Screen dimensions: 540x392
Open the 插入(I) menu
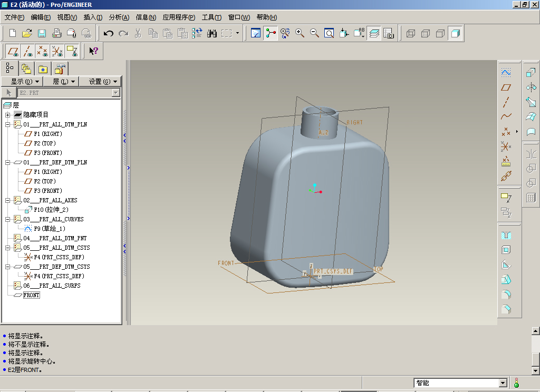[x=93, y=17]
